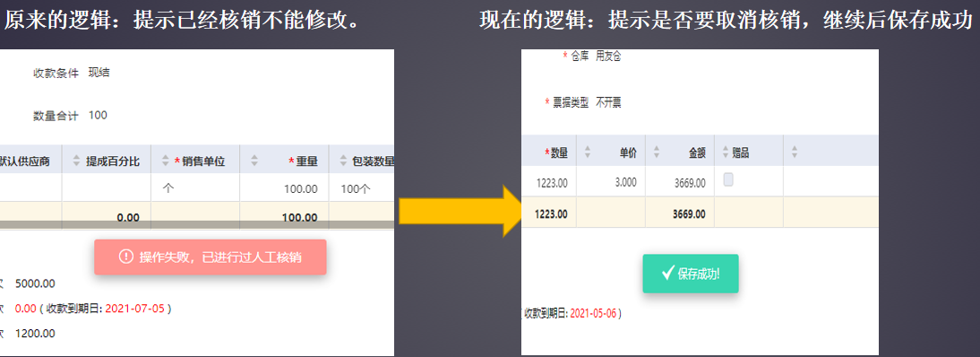Click the 不开票 value of 票据类型
Screen dimensions: 980x357
click(x=608, y=102)
